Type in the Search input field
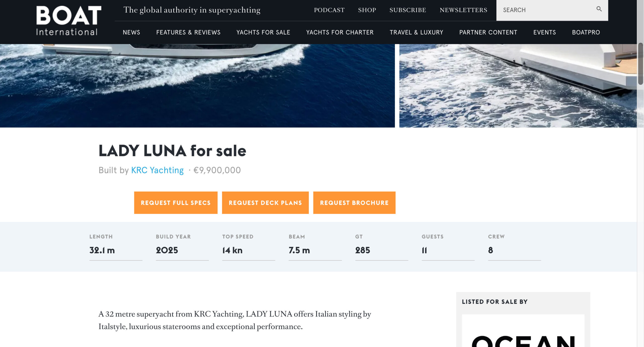Screen dimensions: 644x347 (546, 10)
